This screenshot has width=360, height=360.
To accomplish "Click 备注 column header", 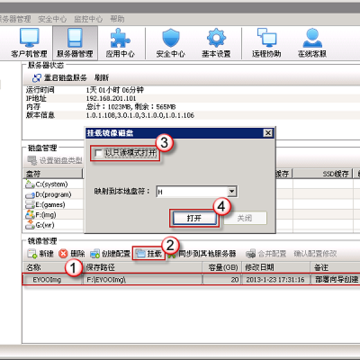I will (335, 267).
